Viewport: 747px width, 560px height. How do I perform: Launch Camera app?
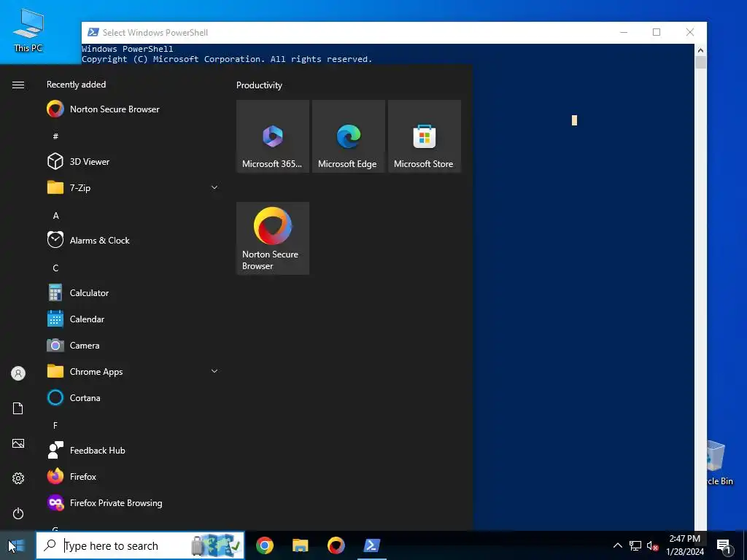[132, 345]
